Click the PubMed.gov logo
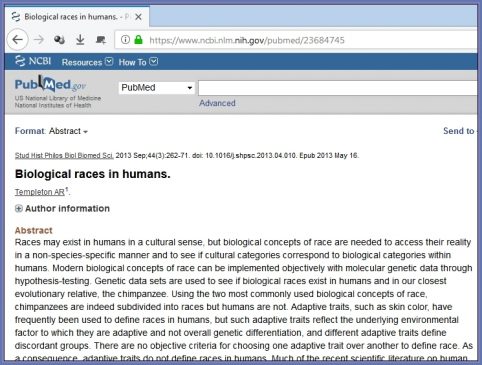Viewport: 482px width, 365px height. (x=50, y=84)
